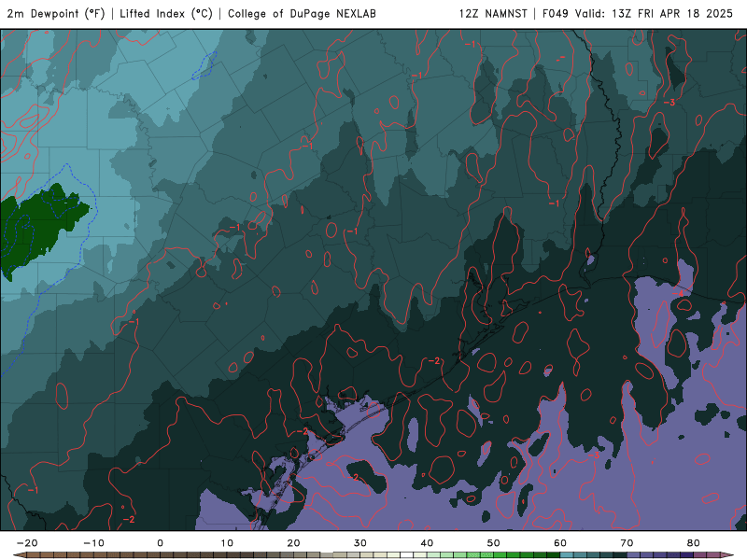This screenshot has width=747, height=560.
Task: Click the '-4' lifted index contour label
Action: [x=680, y=294]
